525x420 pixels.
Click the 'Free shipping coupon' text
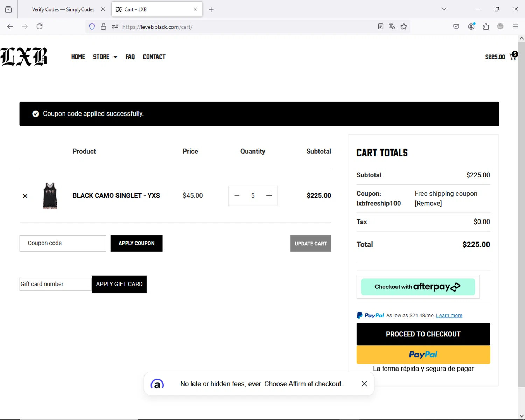tap(446, 194)
